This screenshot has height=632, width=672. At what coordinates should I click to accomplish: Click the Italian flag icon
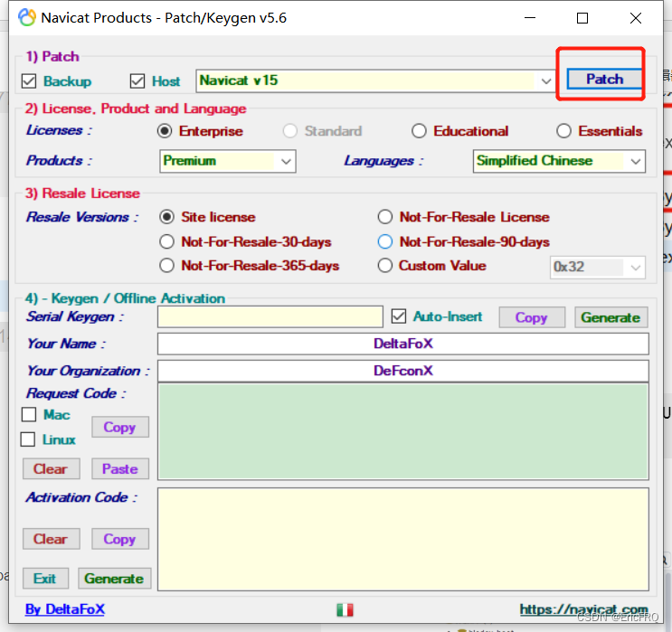(x=345, y=609)
